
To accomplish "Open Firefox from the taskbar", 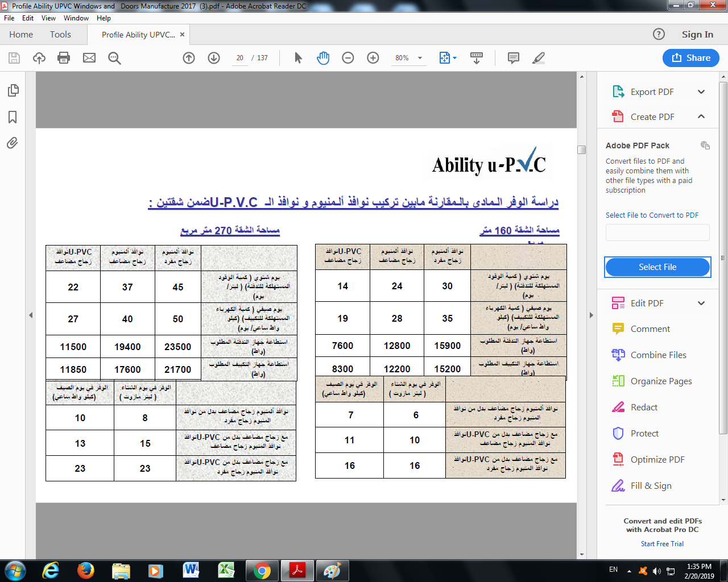I will pyautogui.click(x=86, y=570).
